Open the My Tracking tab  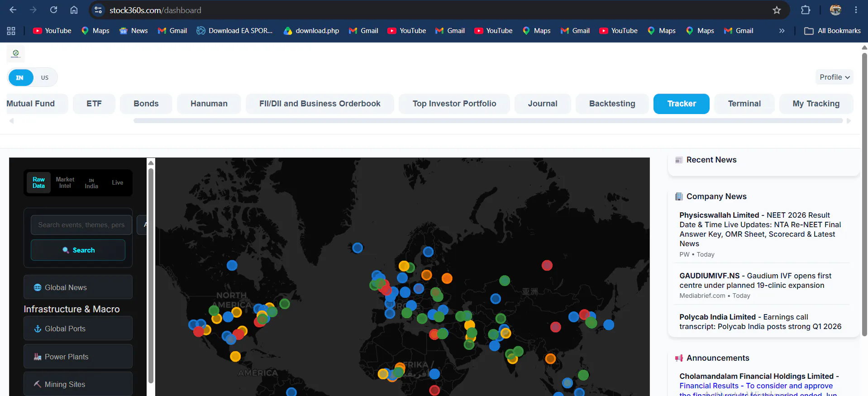pyautogui.click(x=816, y=104)
